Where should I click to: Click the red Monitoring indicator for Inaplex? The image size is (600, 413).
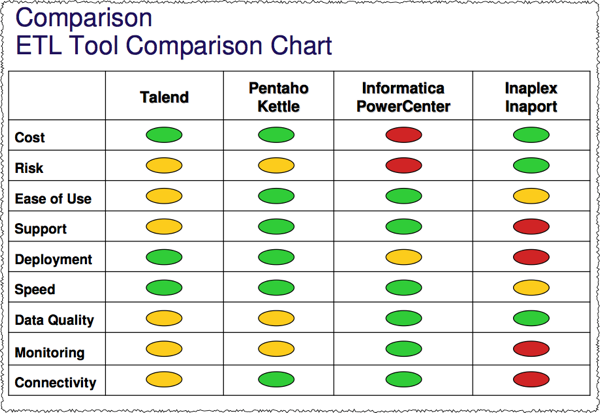click(530, 349)
